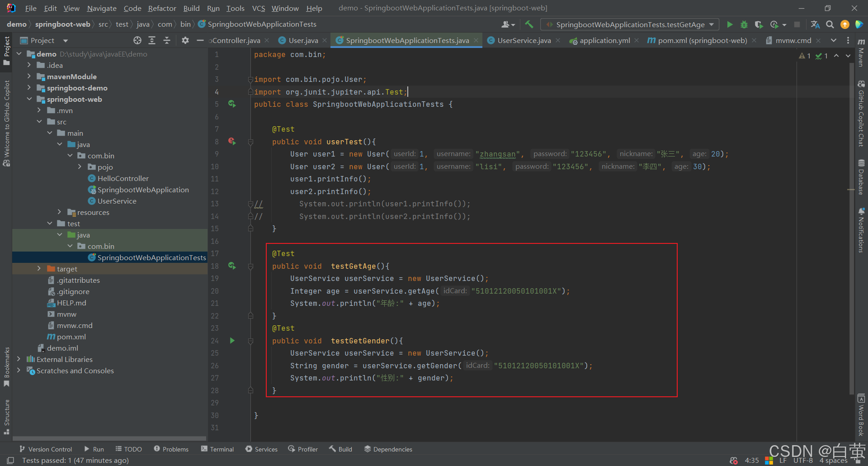Open the Search Everywhere magnifier
The width and height of the screenshot is (868, 466).
[x=830, y=24]
